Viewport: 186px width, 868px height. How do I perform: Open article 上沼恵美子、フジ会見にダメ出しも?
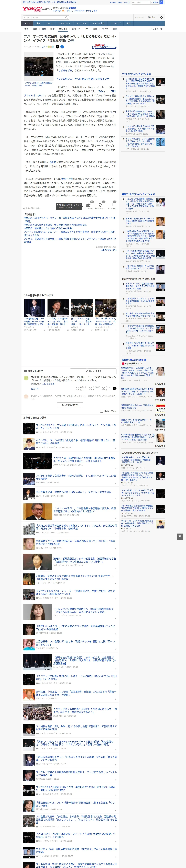(x=75, y=643)
